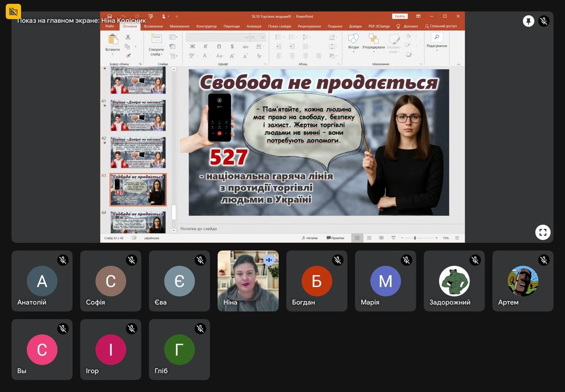Screen dimensions: 565x392
Task: Start slide show from the status bar icon
Action: [x=393, y=238]
